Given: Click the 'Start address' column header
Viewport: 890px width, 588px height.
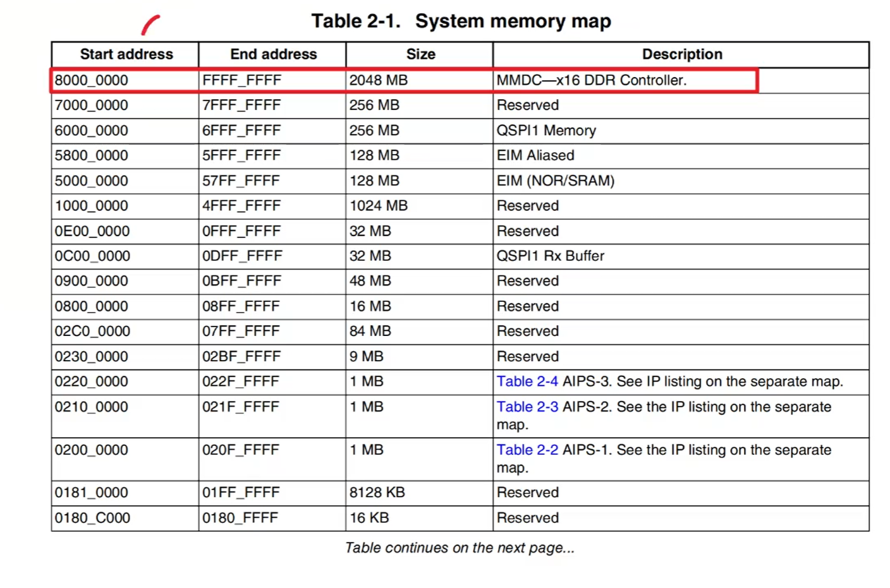Looking at the screenshot, I should click(x=126, y=54).
